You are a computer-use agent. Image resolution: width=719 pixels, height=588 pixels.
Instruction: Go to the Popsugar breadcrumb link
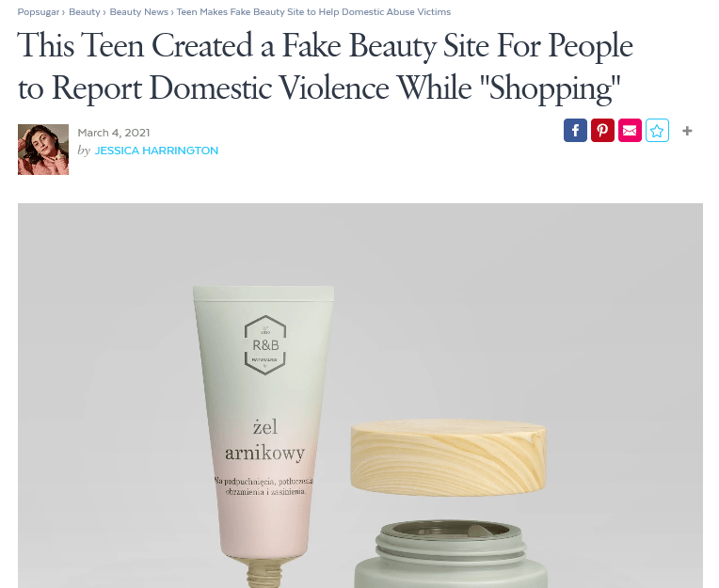tap(39, 12)
